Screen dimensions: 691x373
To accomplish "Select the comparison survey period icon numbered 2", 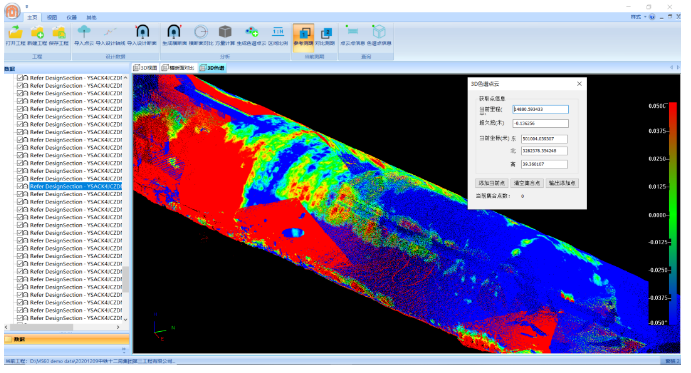I will [325, 36].
